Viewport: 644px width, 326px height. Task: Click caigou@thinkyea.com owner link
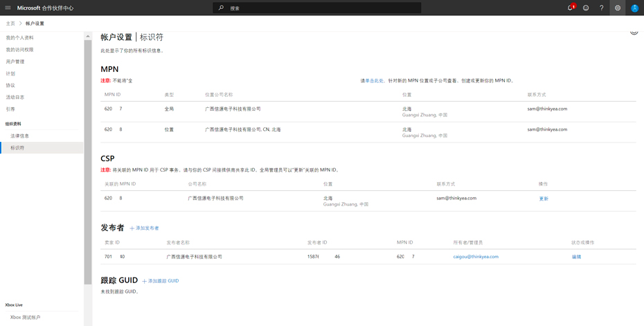tap(476, 257)
